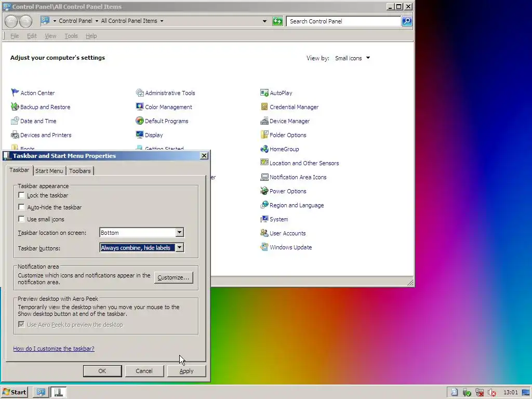Open the Help menu

[x=91, y=36]
